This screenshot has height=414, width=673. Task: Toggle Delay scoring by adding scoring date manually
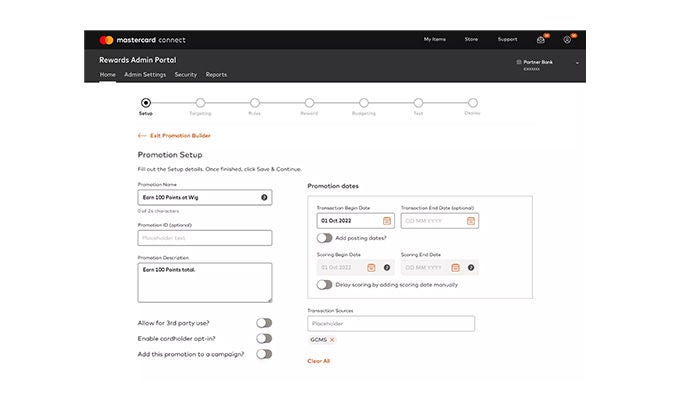pyautogui.click(x=324, y=284)
